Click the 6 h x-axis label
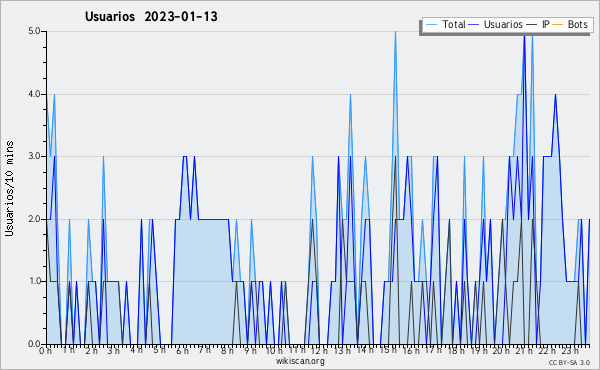This screenshot has height=370, width=600. (182, 350)
